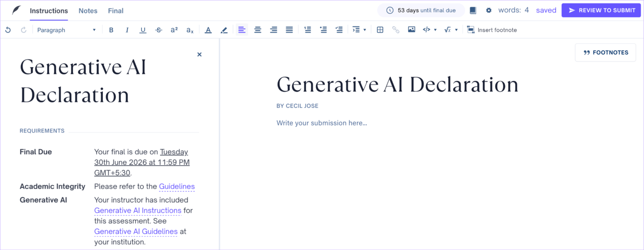Screen dimensions: 644x250
Task: Click the words: 4 counter
Action: point(513,10)
